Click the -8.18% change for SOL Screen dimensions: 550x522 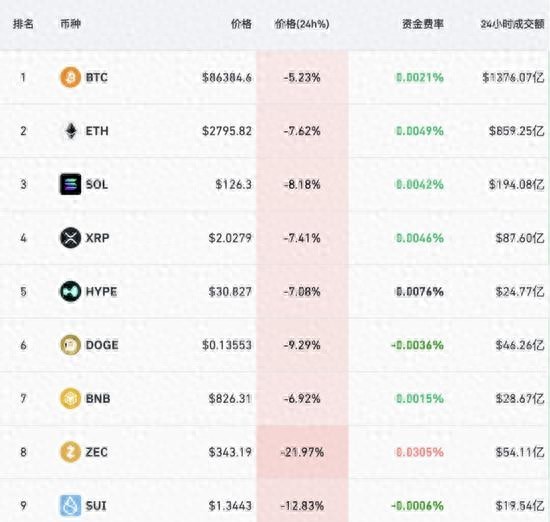point(302,184)
